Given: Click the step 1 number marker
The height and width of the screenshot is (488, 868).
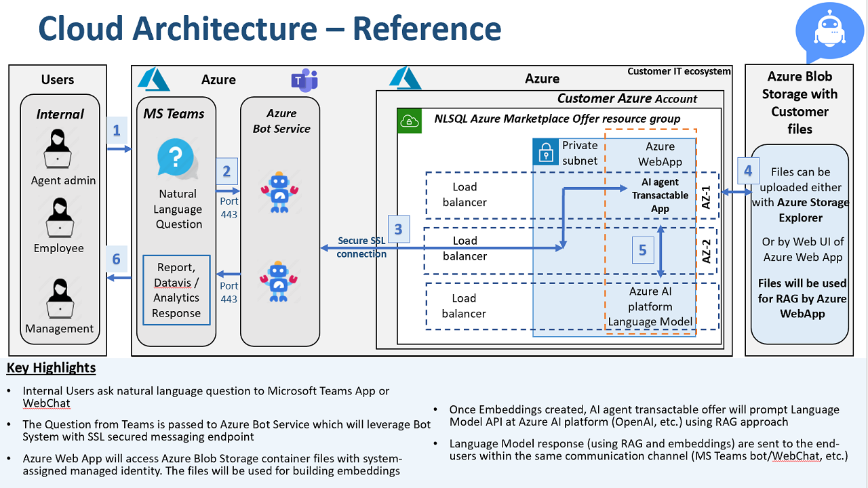Looking at the screenshot, I should (117, 130).
